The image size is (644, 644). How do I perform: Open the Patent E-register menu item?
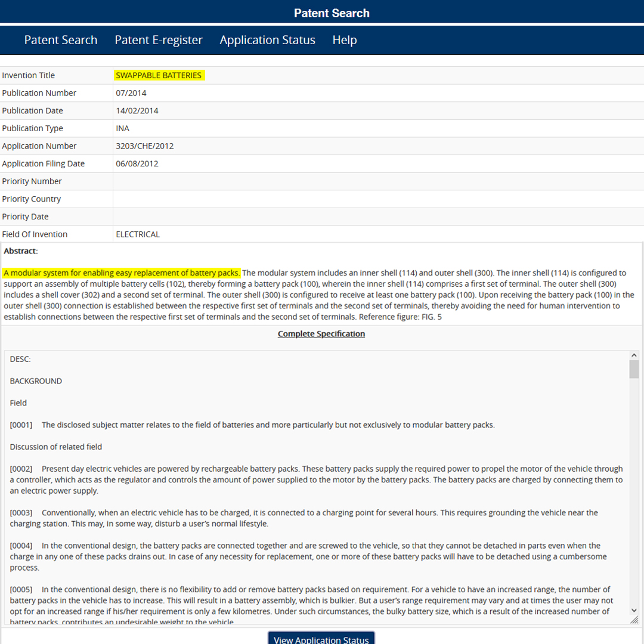(159, 40)
